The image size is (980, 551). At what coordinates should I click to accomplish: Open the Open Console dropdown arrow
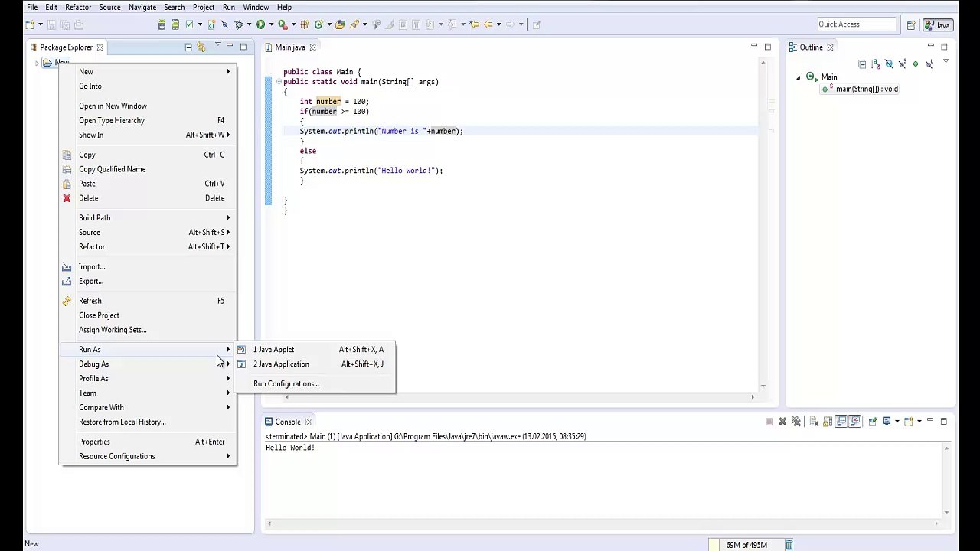click(x=920, y=421)
